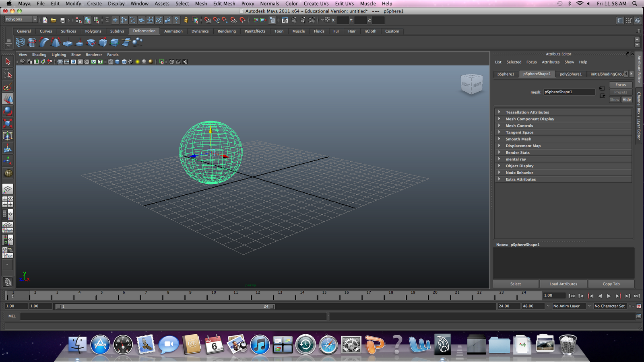Expand the Object Display section
The image size is (644, 362).
coord(563,166)
